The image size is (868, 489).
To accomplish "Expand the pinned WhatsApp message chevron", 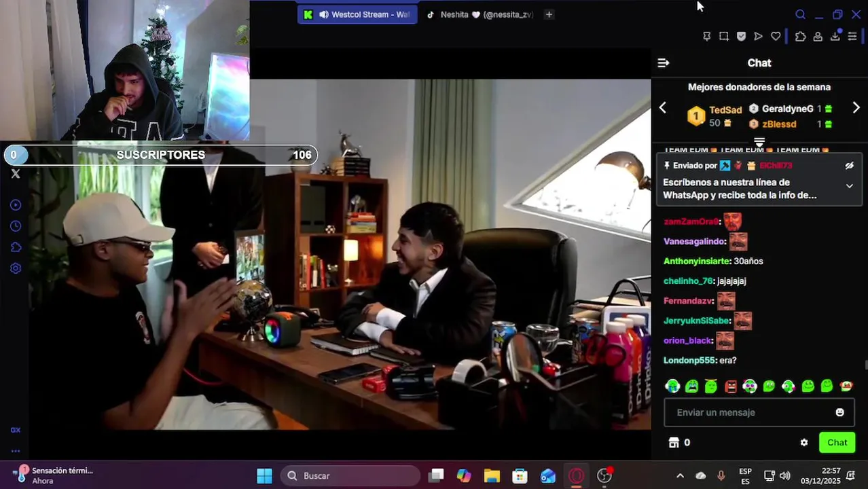I will [x=849, y=186].
